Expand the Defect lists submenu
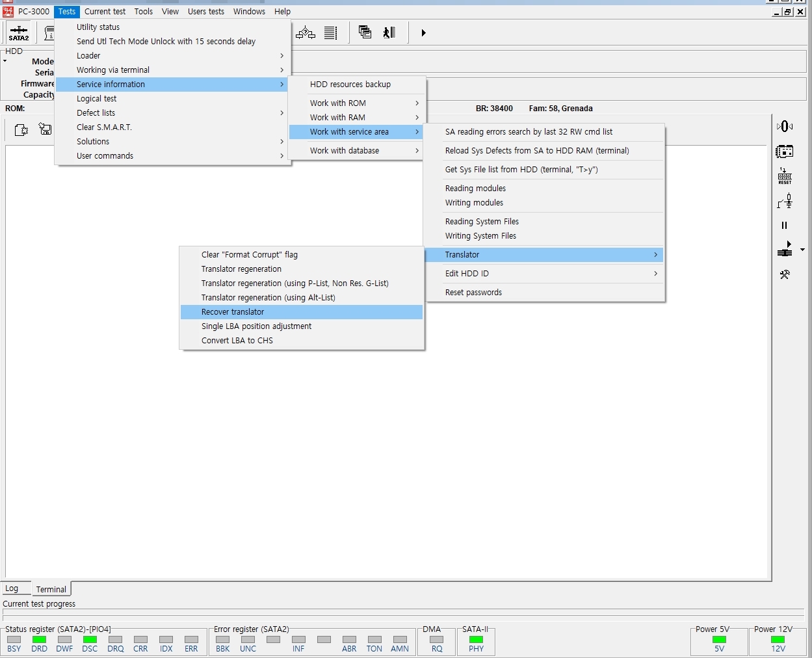The height and width of the screenshot is (658, 812). 172,113
